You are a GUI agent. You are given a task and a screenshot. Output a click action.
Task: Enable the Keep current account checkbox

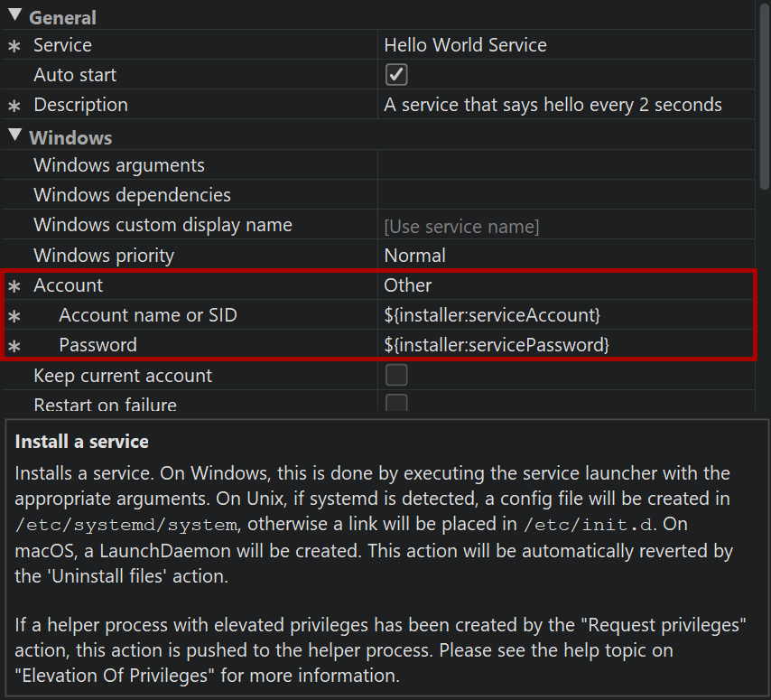[396, 376]
